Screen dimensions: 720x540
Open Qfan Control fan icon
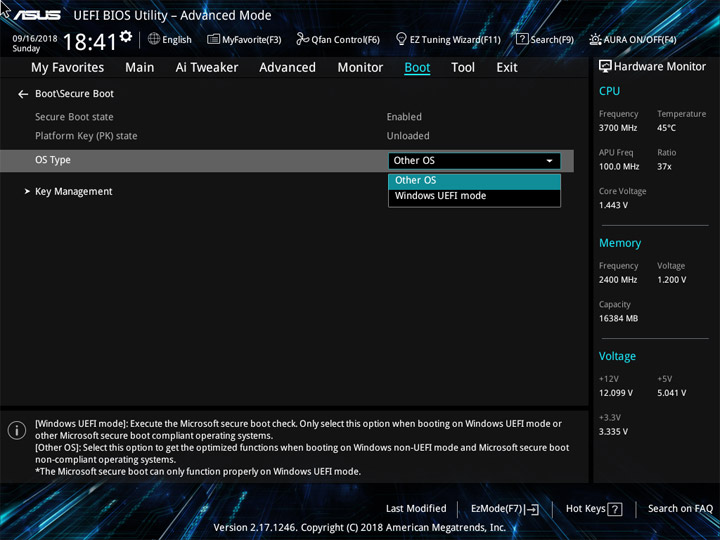pos(302,39)
